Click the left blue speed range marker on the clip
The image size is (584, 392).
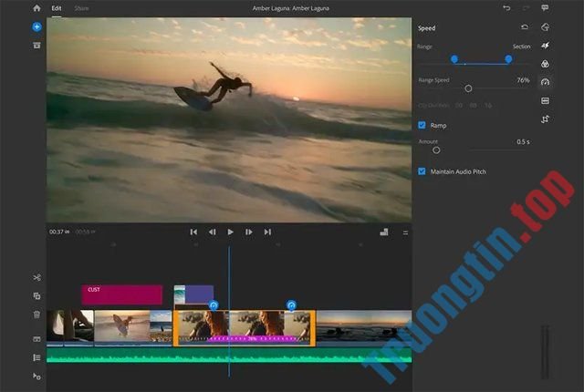(214, 305)
